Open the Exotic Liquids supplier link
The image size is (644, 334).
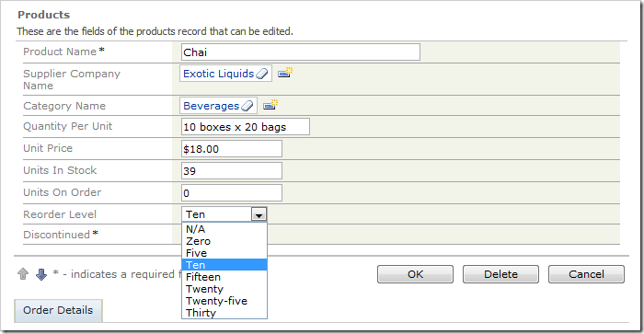(x=219, y=74)
